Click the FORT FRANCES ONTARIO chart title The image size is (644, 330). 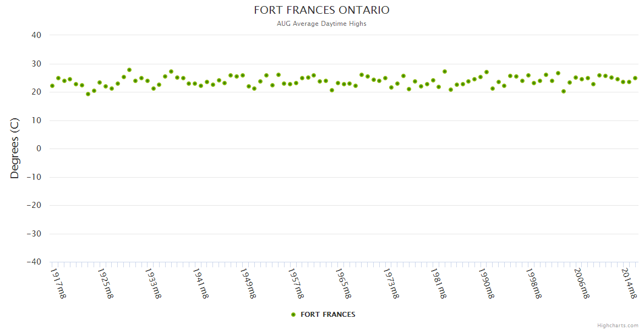(321, 10)
